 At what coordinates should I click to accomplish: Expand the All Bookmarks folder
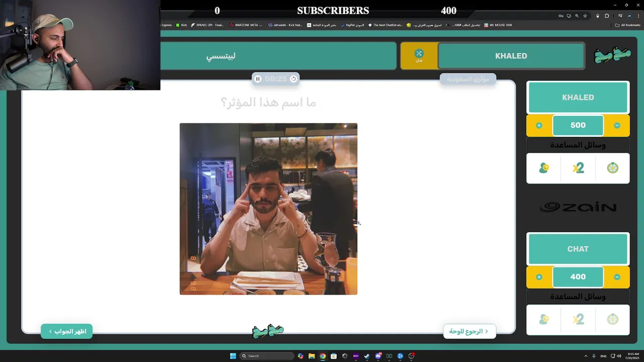(x=628, y=25)
